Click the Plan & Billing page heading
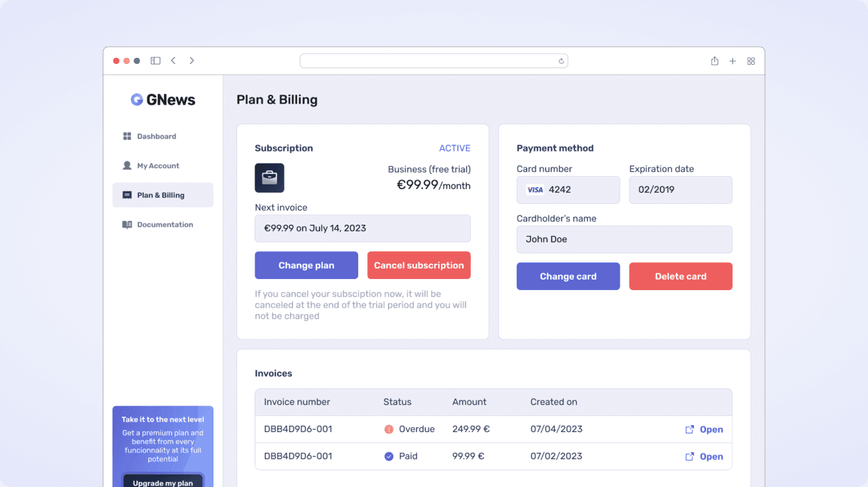 coord(277,99)
